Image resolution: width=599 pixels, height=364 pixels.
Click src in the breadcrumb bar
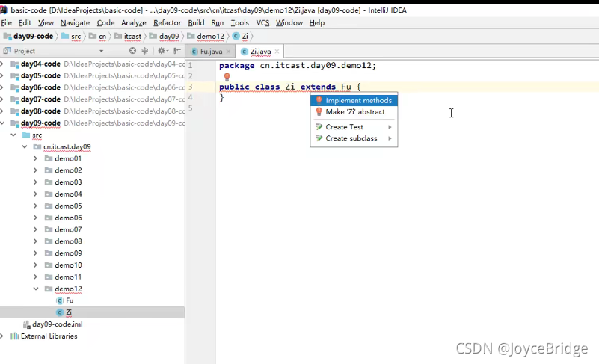(x=76, y=37)
